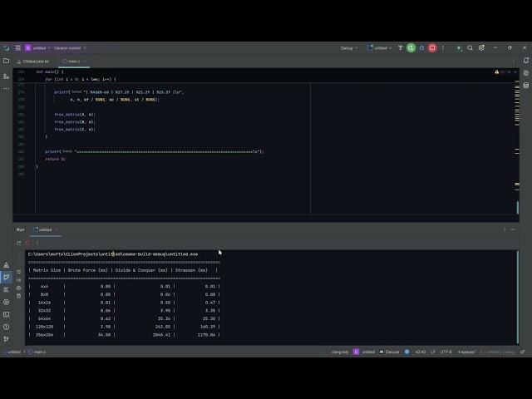Open the Debug build profile dropdown

pyautogui.click(x=349, y=48)
